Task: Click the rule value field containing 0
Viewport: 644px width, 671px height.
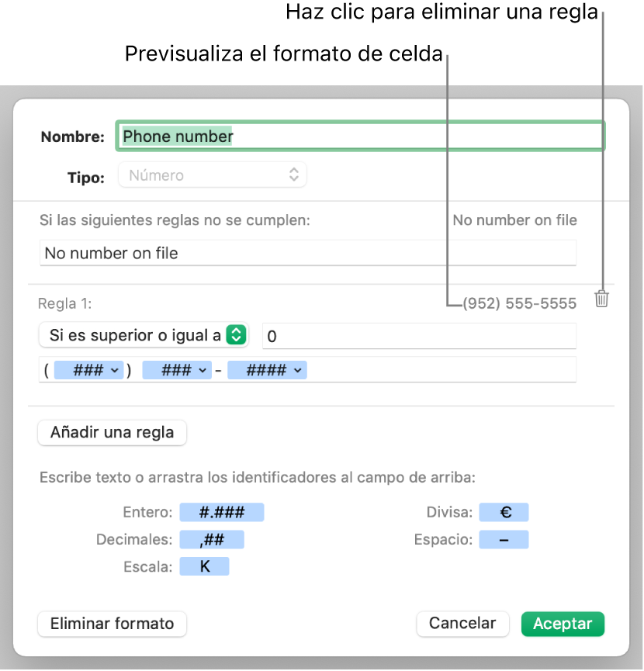Action: tap(419, 336)
